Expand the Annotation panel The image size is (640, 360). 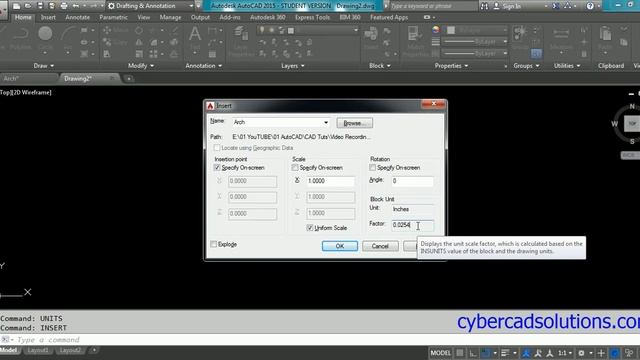point(203,66)
